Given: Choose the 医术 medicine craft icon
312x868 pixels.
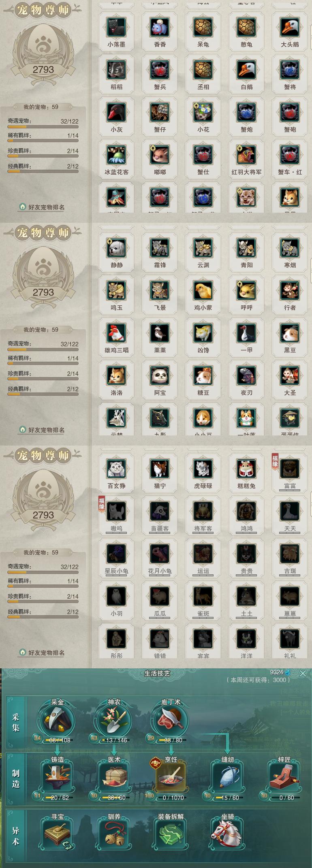Looking at the screenshot, I should point(114,776).
